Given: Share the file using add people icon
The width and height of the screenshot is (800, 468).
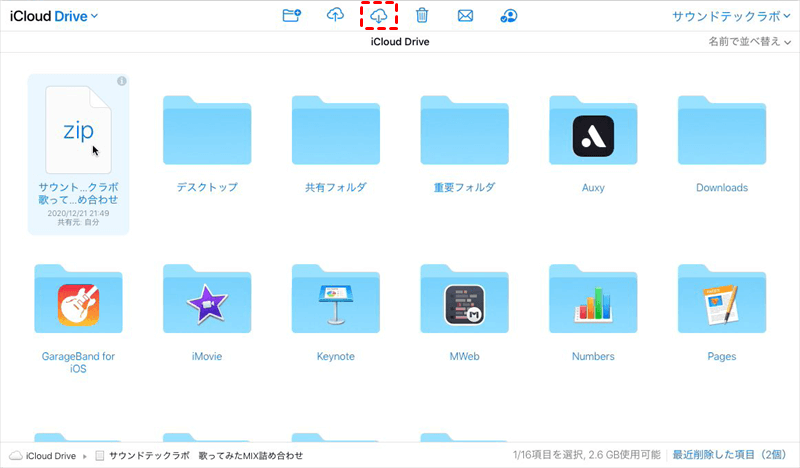Looking at the screenshot, I should pyautogui.click(x=509, y=16).
